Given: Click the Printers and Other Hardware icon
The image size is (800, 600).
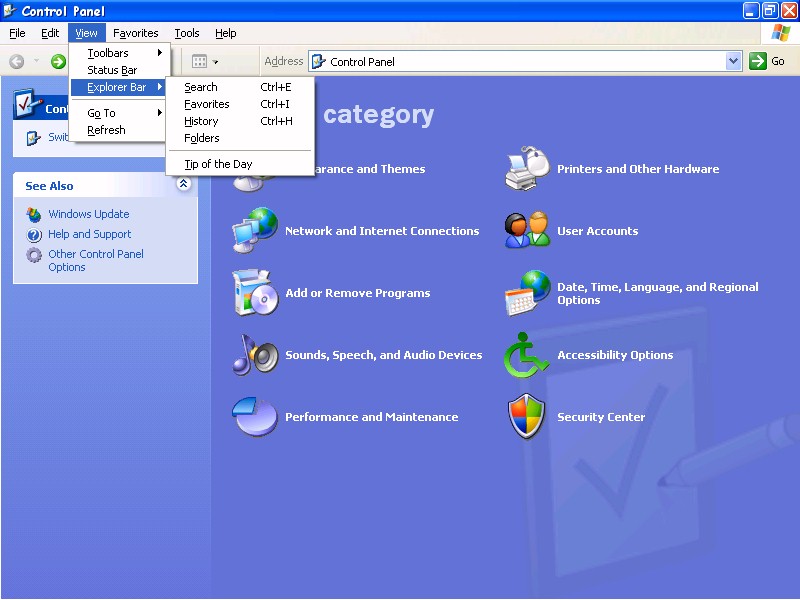Looking at the screenshot, I should (527, 169).
